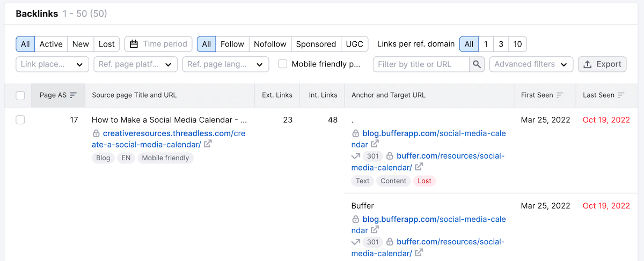Click calendar icon in Time period button
The width and height of the screenshot is (644, 261).
pos(134,44)
